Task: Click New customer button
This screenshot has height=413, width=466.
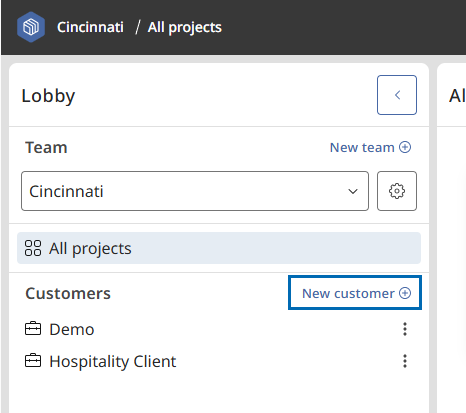Action: tap(355, 293)
